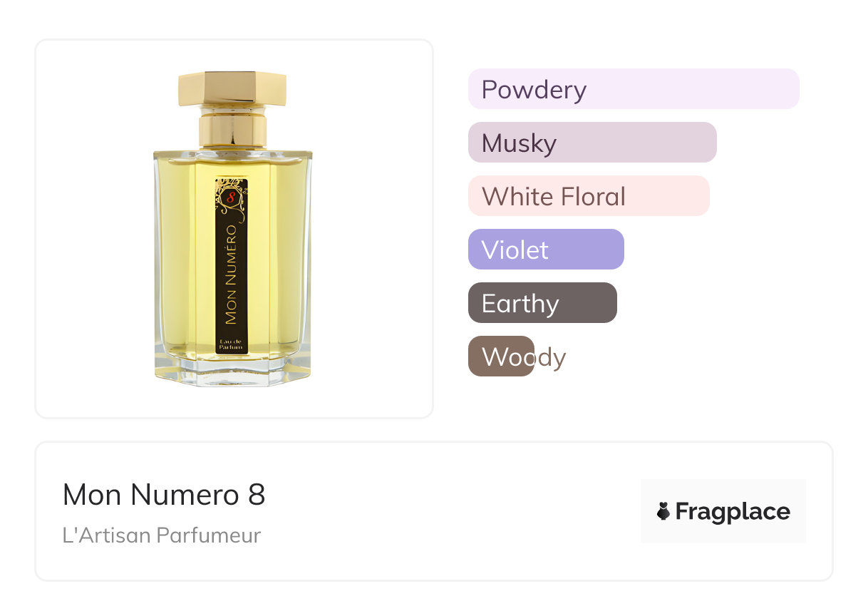Image resolution: width=868 pixels, height=616 pixels.
Task: Select the product info card at bottom
Action: tap(434, 511)
